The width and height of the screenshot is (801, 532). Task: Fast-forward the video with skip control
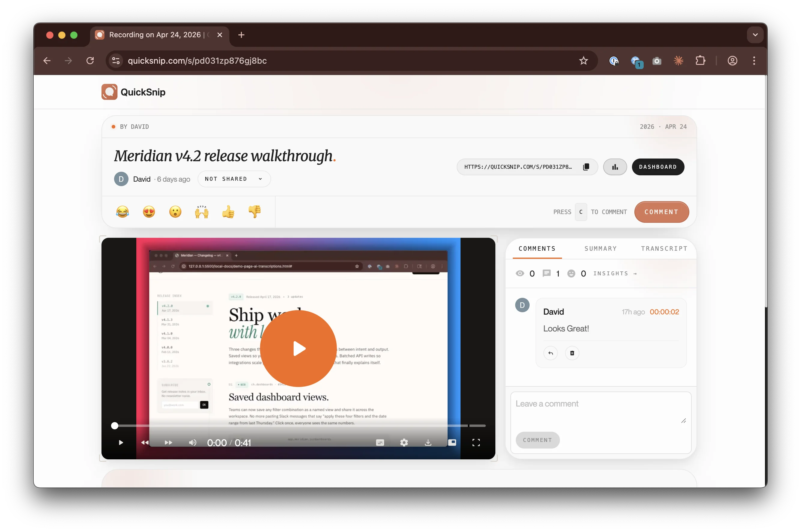[168, 443]
